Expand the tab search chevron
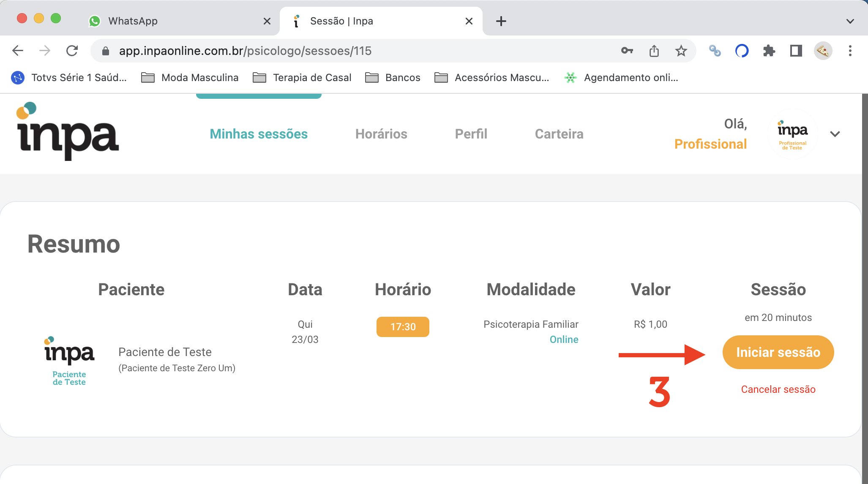 coord(850,21)
